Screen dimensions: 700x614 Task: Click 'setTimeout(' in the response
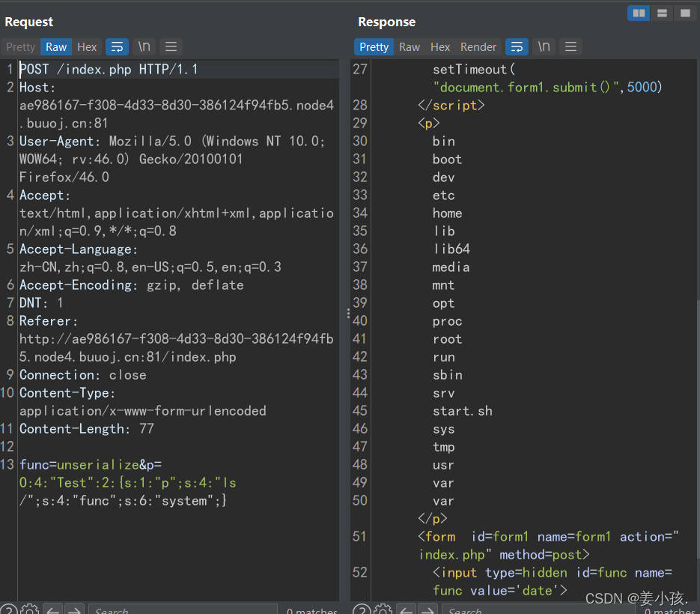(474, 69)
